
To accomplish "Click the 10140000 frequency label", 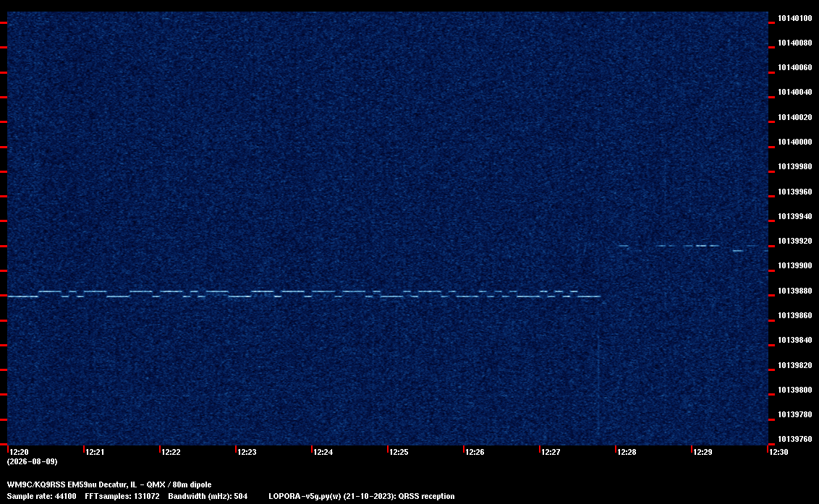I will click(x=795, y=142).
